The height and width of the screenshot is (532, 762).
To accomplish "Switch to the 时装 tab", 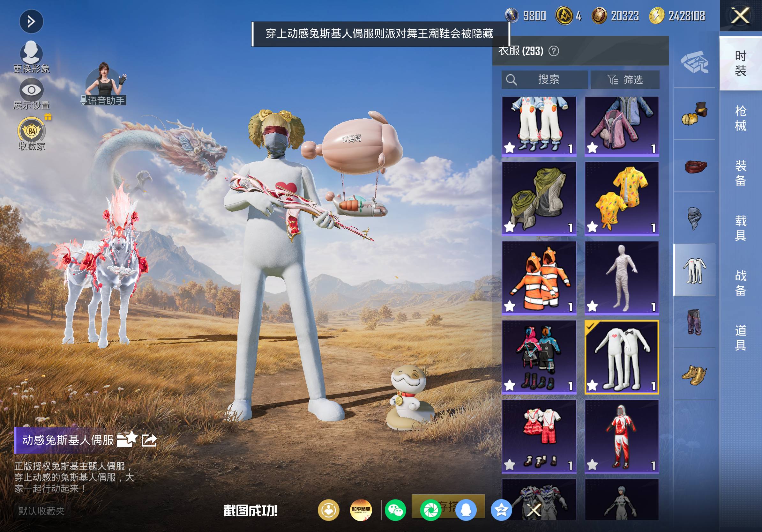I will click(x=740, y=63).
